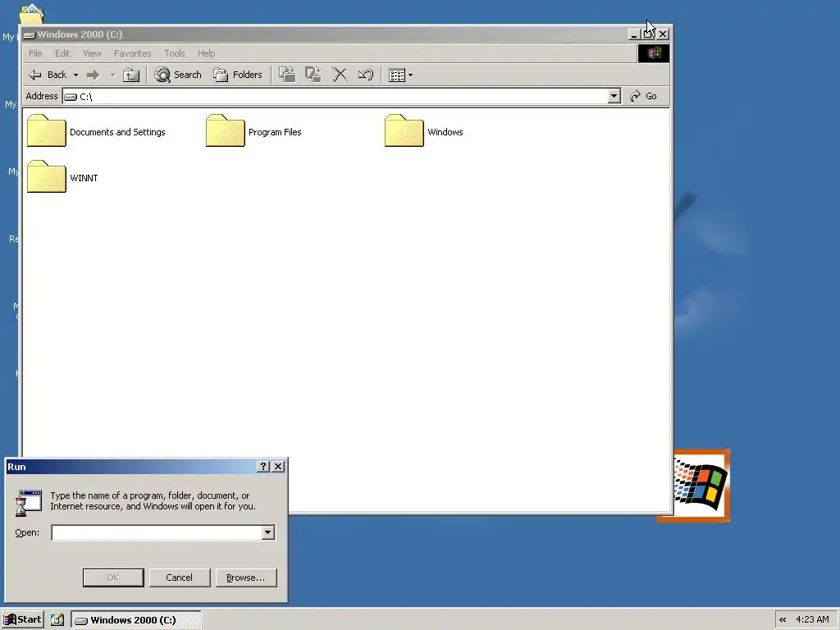Click OK in the Run dialog
The image size is (840, 630).
[x=113, y=577]
